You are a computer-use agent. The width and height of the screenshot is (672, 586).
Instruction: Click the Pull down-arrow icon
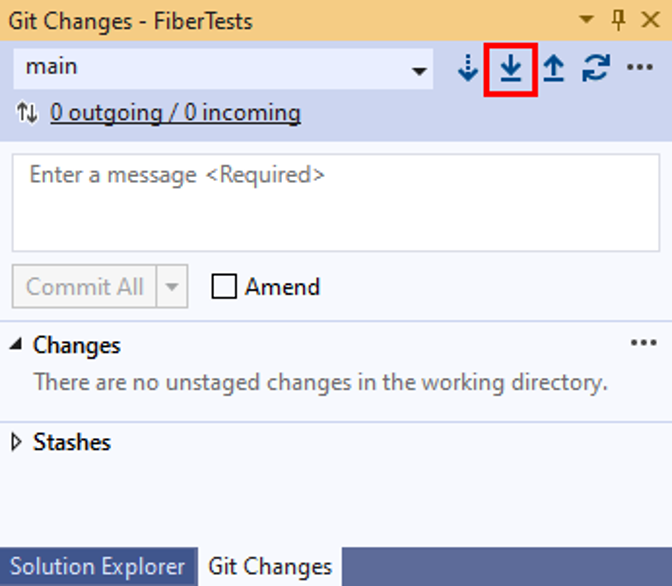point(511,69)
